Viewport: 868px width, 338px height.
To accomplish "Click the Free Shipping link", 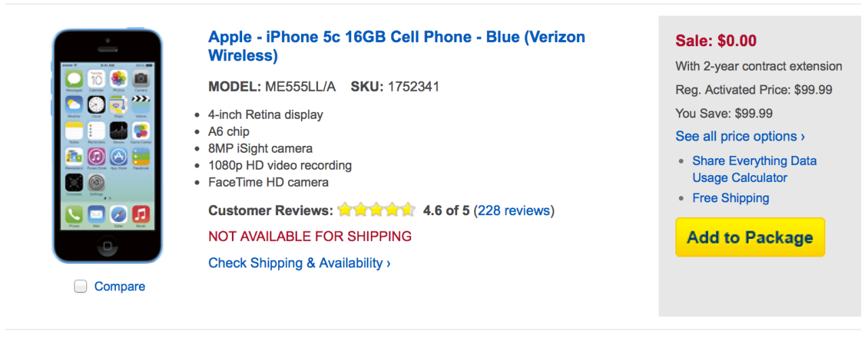I will 730,198.
